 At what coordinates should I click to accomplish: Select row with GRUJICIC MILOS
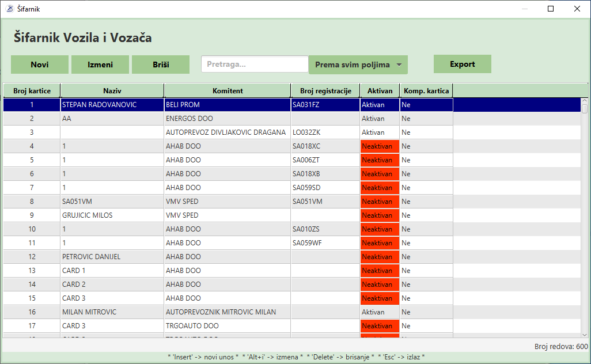pos(88,215)
